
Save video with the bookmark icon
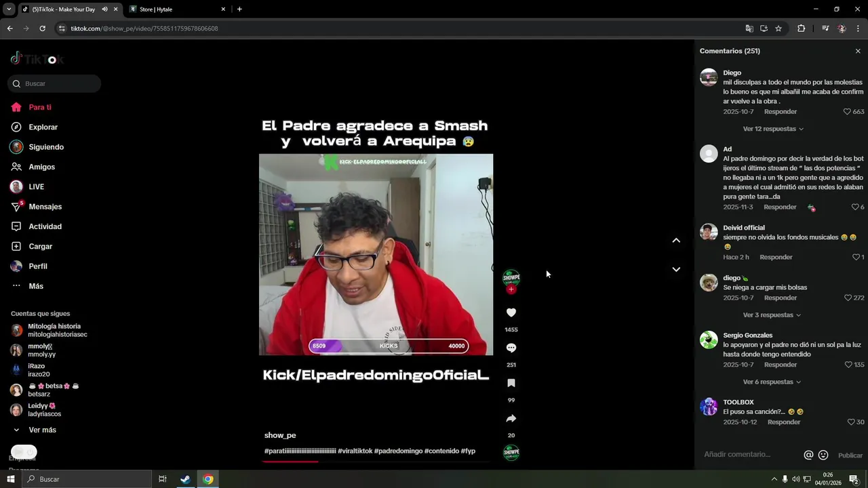tap(511, 383)
